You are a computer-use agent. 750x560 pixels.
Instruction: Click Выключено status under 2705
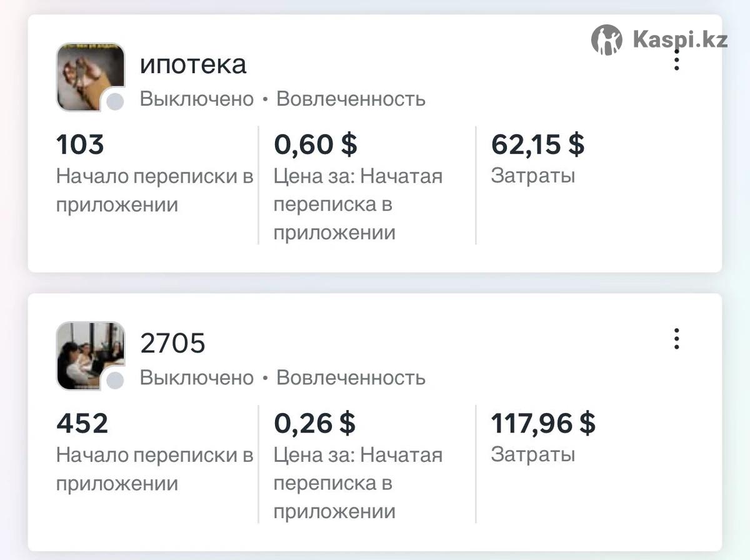(196, 378)
